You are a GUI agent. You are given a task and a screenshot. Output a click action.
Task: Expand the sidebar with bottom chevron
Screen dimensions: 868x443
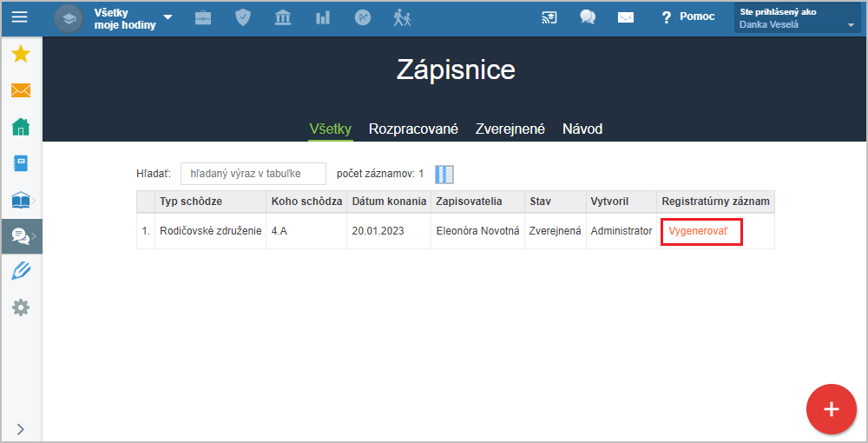[x=21, y=429]
